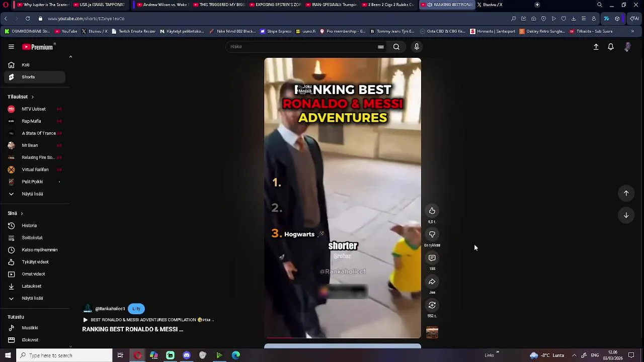Show more bookmarks with the chevron
Screen dimensions: 644x362
[632, 31]
